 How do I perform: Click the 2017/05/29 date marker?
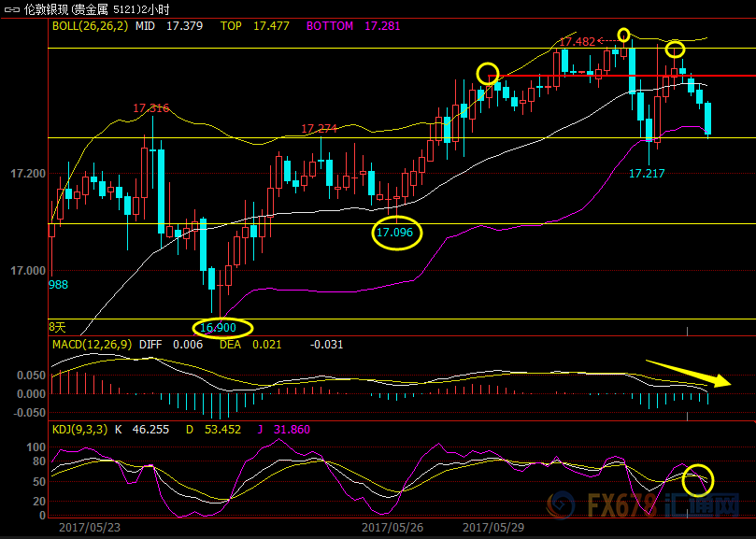point(494,528)
